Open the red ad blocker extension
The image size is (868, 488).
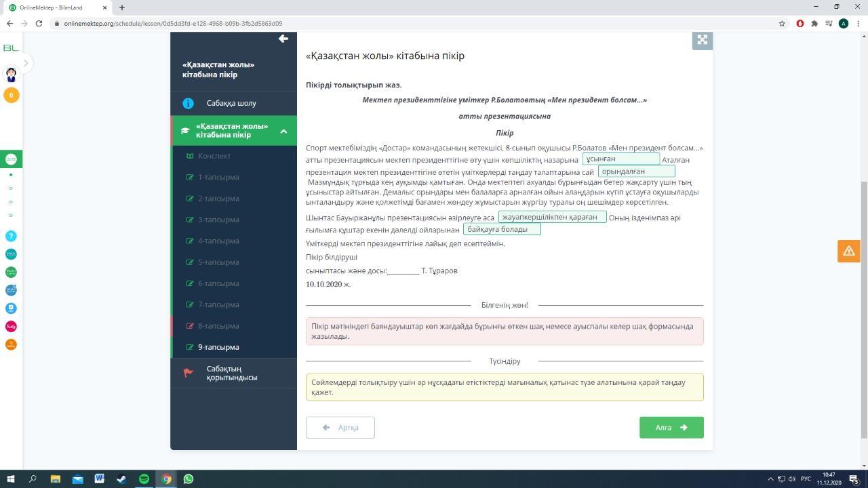(800, 23)
